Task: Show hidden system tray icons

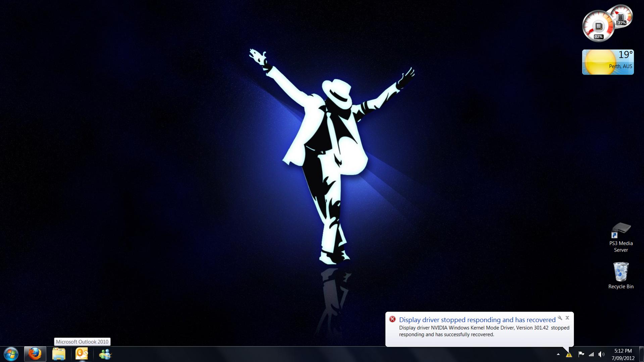Action: (558, 354)
